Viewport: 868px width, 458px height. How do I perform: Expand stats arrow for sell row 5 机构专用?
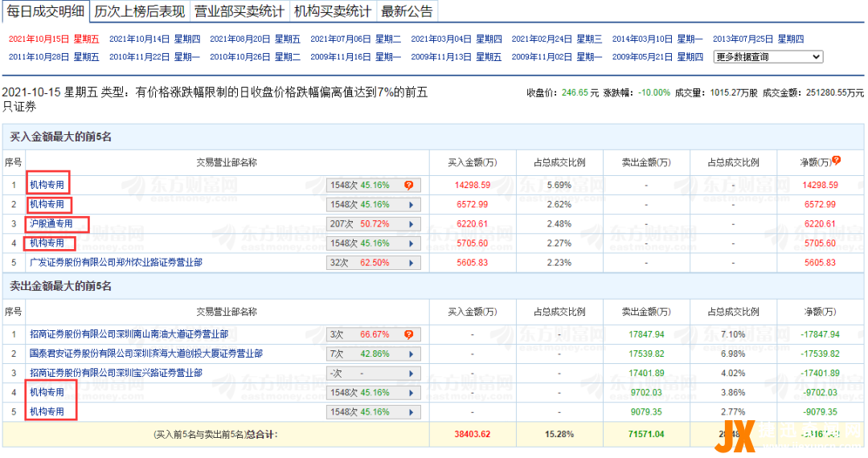[411, 412]
